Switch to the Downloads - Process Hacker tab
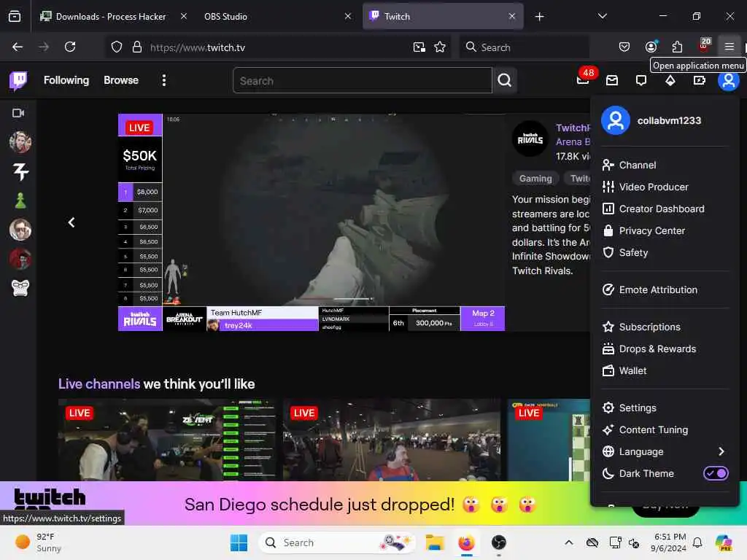Image resolution: width=747 pixels, height=560 pixels. pyautogui.click(x=112, y=16)
